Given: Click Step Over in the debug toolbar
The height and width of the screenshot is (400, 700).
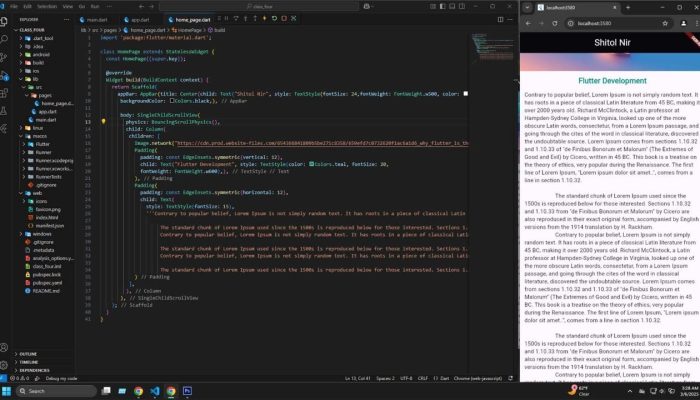Looking at the screenshot, I should click(x=236, y=19).
